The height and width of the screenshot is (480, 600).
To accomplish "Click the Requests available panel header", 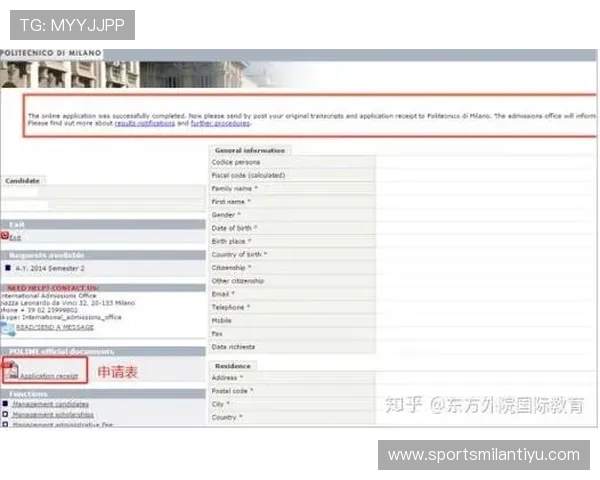I will 103,255.
